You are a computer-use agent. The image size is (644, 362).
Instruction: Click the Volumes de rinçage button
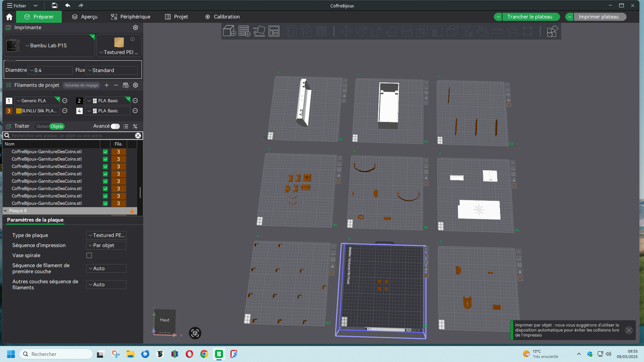pyautogui.click(x=81, y=85)
